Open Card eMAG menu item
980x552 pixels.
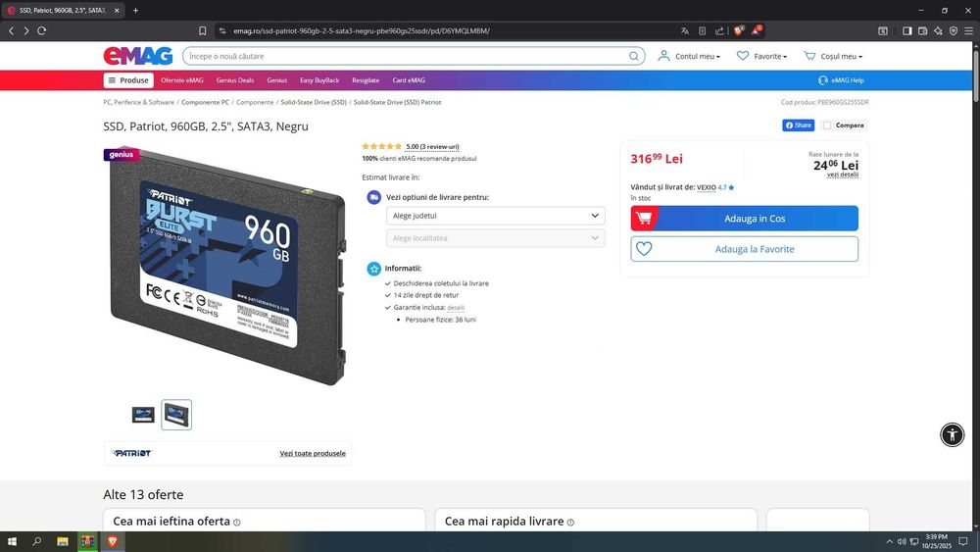pyautogui.click(x=409, y=80)
